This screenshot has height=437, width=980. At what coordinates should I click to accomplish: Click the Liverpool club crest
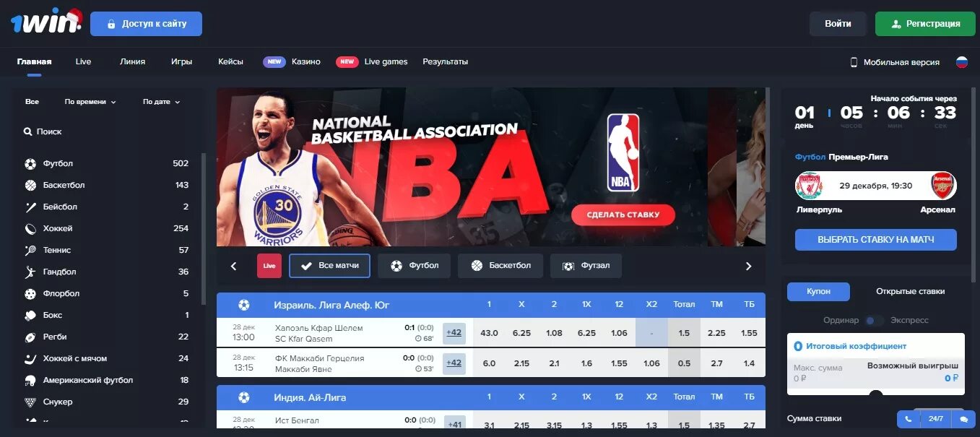coord(809,186)
